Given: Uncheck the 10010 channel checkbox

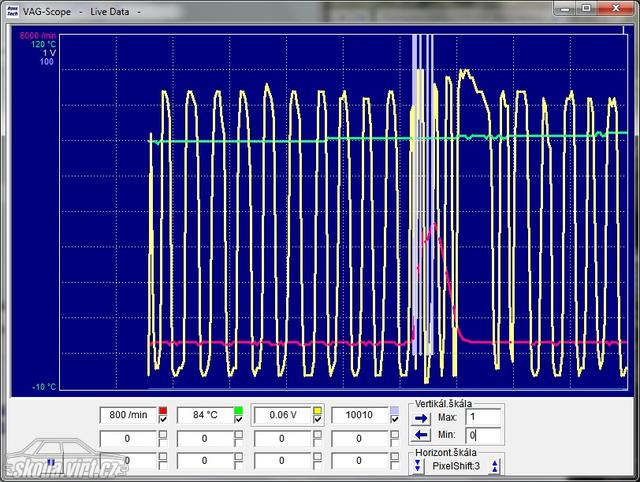Looking at the screenshot, I should (394, 419).
